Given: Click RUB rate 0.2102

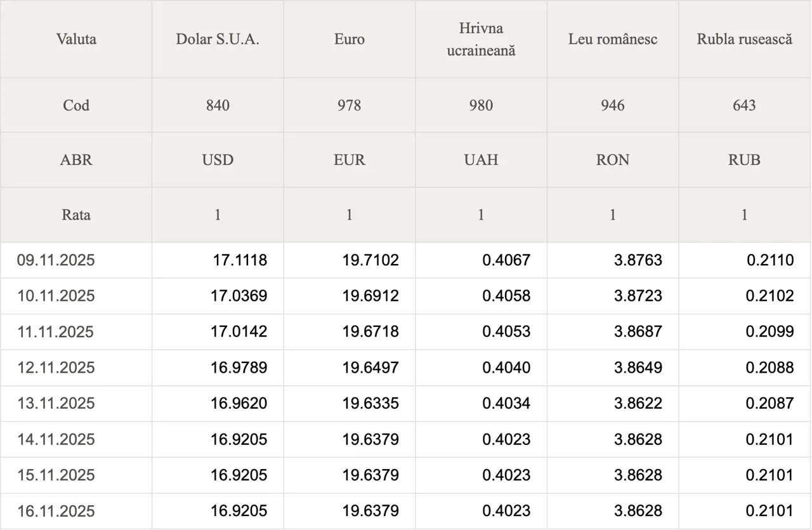Looking at the screenshot, I should pos(769,296).
